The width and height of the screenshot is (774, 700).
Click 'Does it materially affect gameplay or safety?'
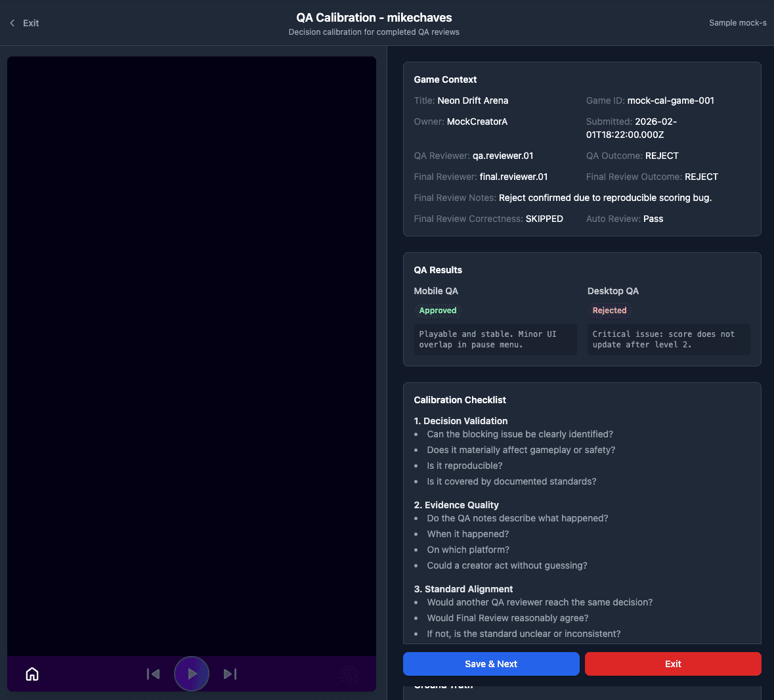coord(521,450)
